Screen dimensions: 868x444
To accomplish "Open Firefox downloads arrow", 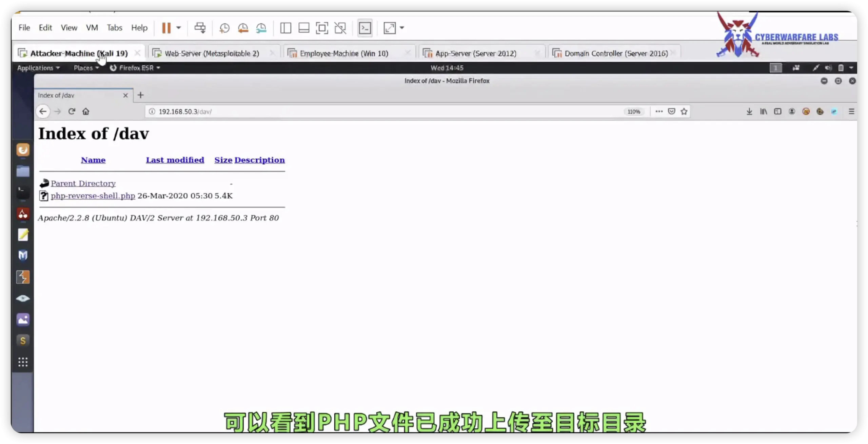I will click(749, 112).
